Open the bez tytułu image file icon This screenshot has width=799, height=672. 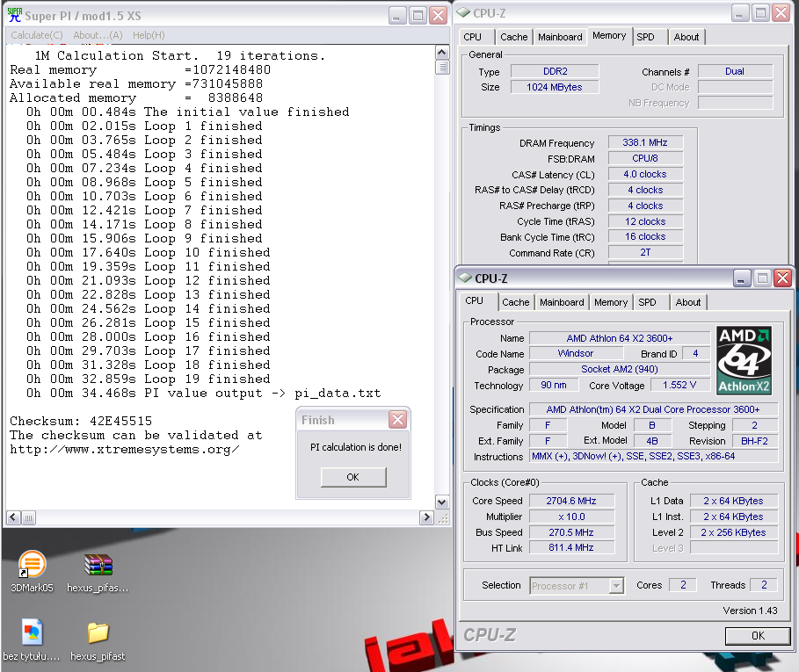point(32,639)
